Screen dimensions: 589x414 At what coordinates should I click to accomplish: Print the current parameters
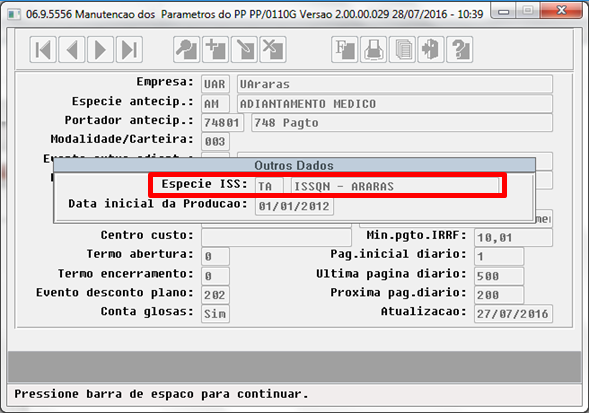373,49
